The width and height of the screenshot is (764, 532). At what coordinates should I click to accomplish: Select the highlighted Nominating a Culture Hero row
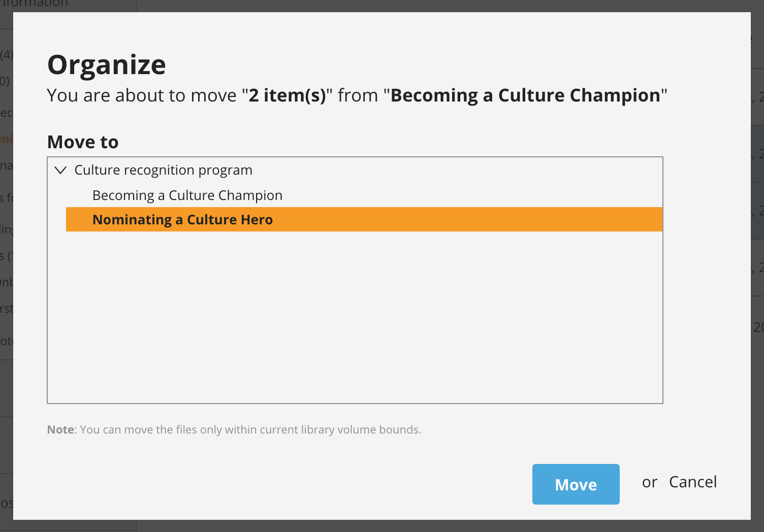364,219
